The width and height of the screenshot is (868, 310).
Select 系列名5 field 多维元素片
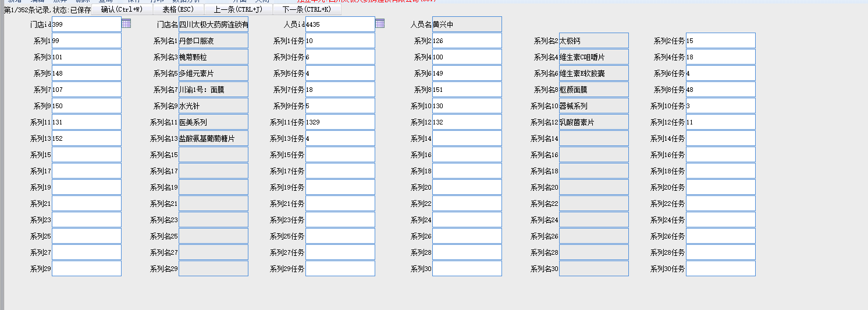[x=214, y=73]
